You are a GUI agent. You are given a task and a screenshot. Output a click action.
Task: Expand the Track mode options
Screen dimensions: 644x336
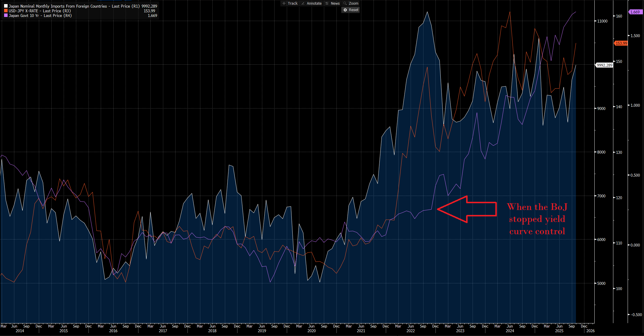(292, 3)
